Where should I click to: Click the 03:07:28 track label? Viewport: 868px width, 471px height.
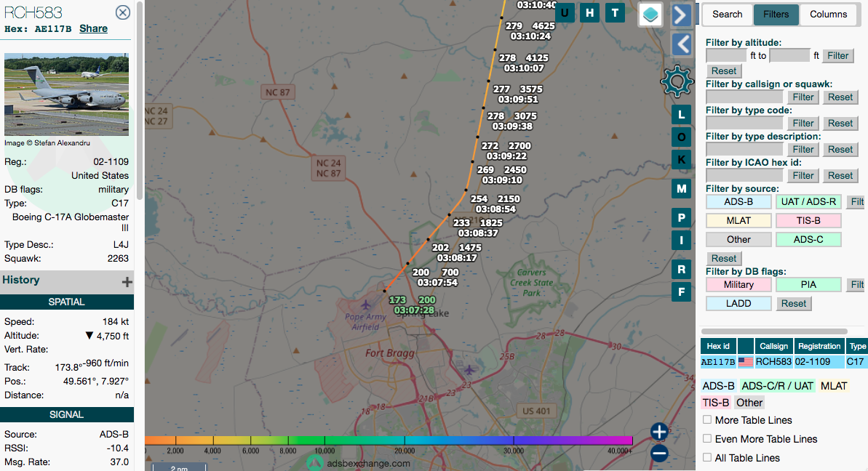tap(414, 310)
